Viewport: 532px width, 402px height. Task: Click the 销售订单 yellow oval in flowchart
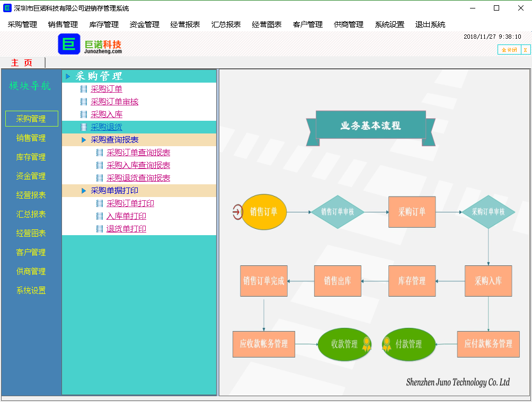coord(264,212)
